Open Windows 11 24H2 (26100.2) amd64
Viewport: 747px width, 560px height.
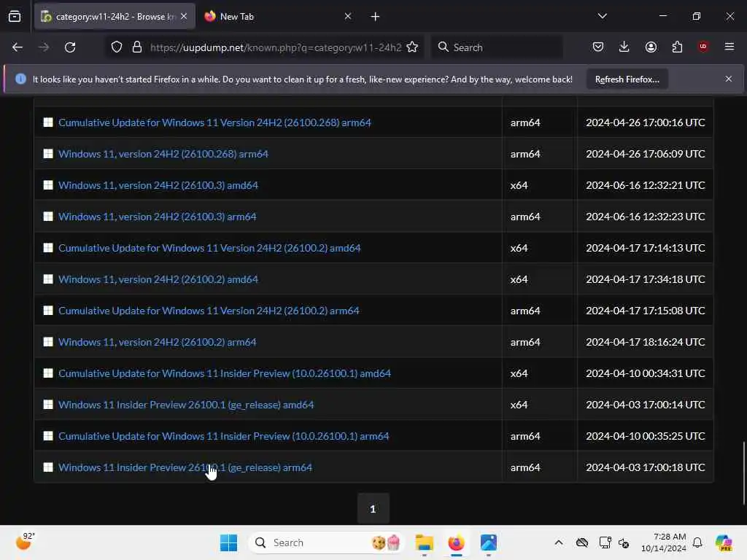pyautogui.click(x=158, y=279)
